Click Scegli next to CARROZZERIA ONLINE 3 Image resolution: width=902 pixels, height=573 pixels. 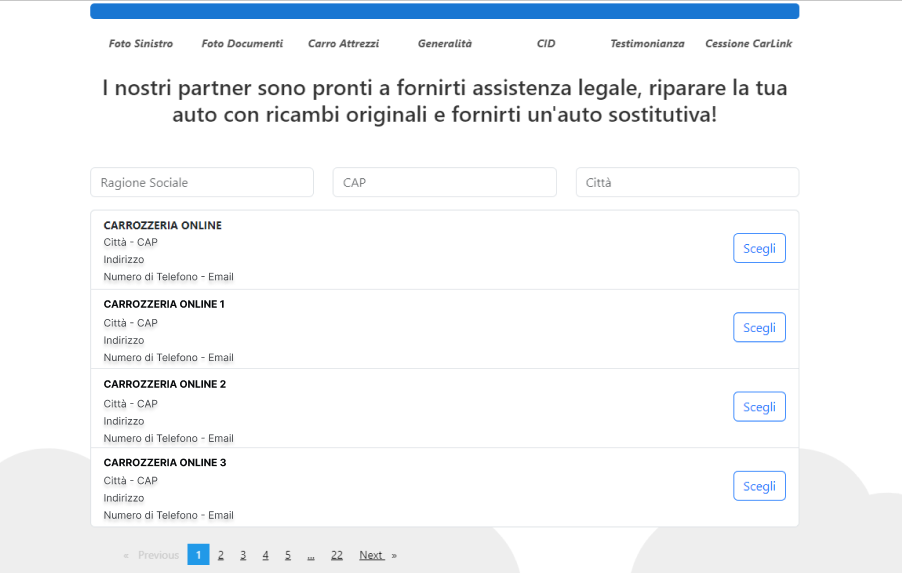click(x=759, y=486)
